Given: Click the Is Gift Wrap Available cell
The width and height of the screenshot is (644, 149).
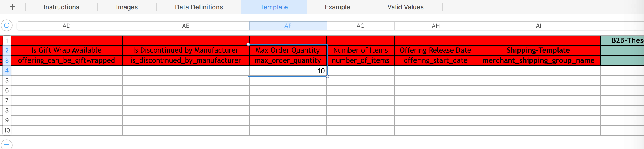Looking at the screenshot, I should click(x=67, y=50).
